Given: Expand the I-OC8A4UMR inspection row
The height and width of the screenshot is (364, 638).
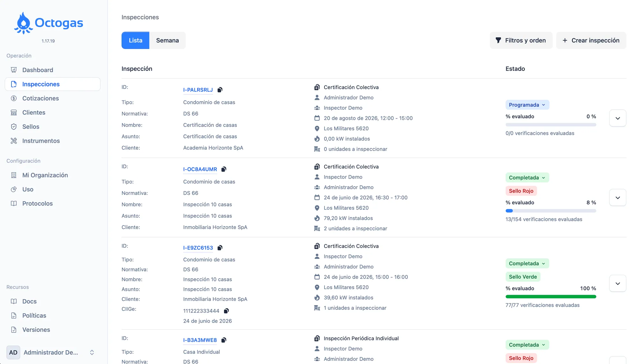Looking at the screenshot, I should 618,198.
